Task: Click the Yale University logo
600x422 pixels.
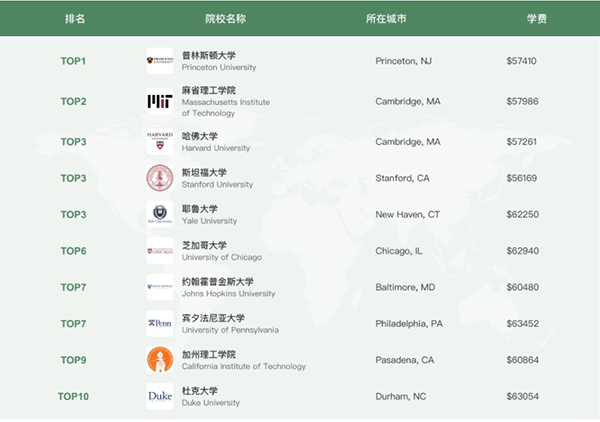Action: [x=160, y=214]
